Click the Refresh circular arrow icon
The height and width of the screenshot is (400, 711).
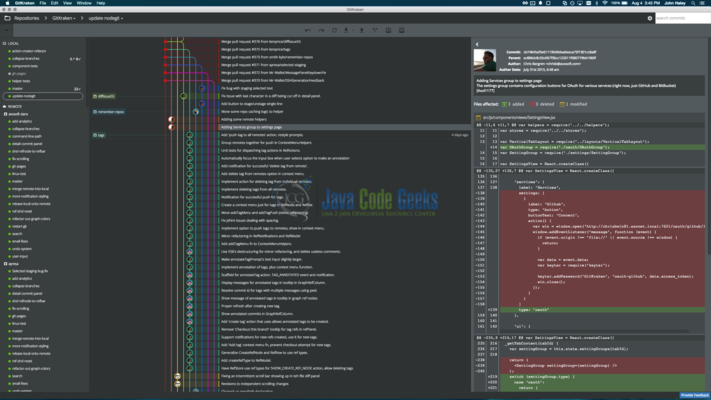tap(334, 30)
